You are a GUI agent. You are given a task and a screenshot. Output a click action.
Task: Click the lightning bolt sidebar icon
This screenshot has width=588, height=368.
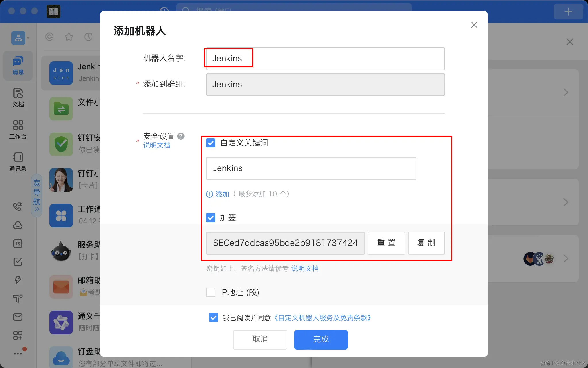(18, 280)
